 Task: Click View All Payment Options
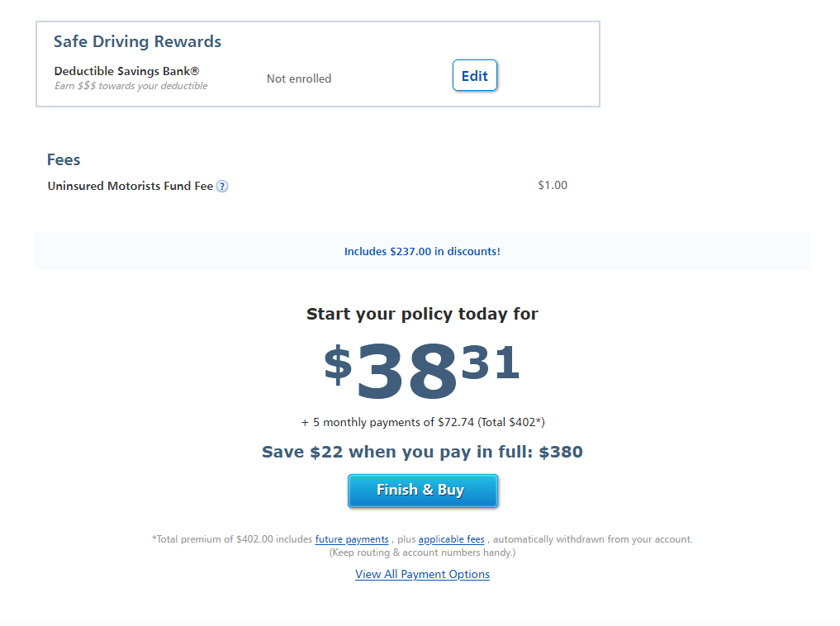(x=422, y=573)
